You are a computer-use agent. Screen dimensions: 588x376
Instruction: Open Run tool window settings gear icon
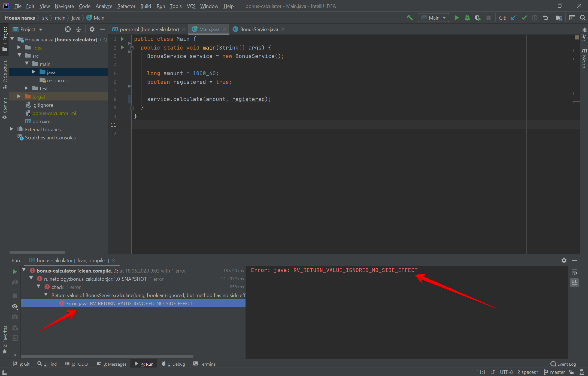click(x=564, y=260)
